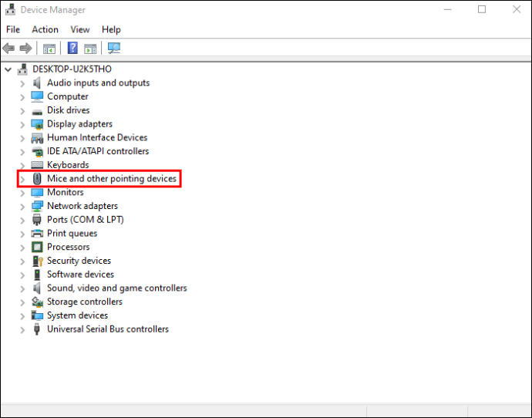This screenshot has width=532, height=418.
Task: Select the Keyboards text label
Action: 68,165
